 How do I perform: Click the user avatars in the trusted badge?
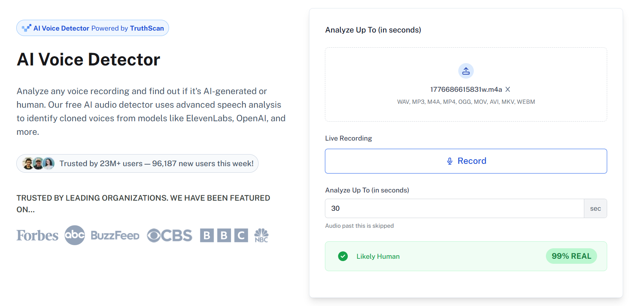pos(38,163)
